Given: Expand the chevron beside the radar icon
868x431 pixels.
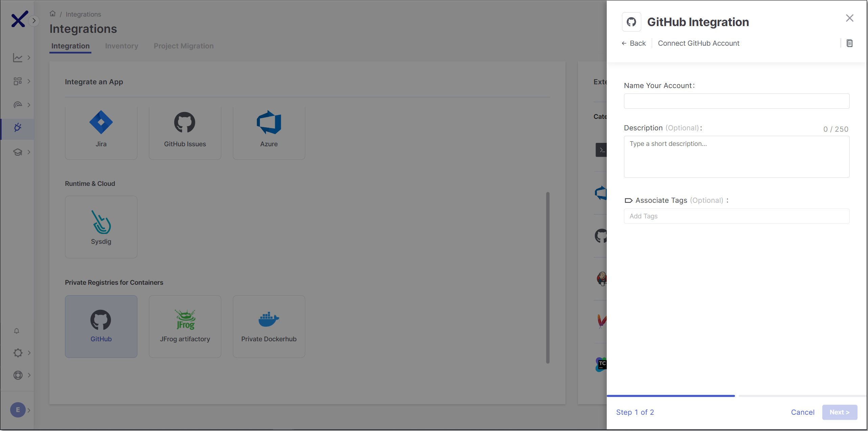Looking at the screenshot, I should pyautogui.click(x=29, y=105).
